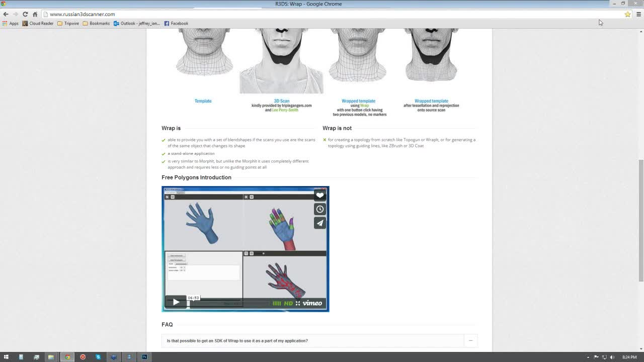The width and height of the screenshot is (644, 362).
Task: Follow the green Wrap link
Action: tap(364, 106)
